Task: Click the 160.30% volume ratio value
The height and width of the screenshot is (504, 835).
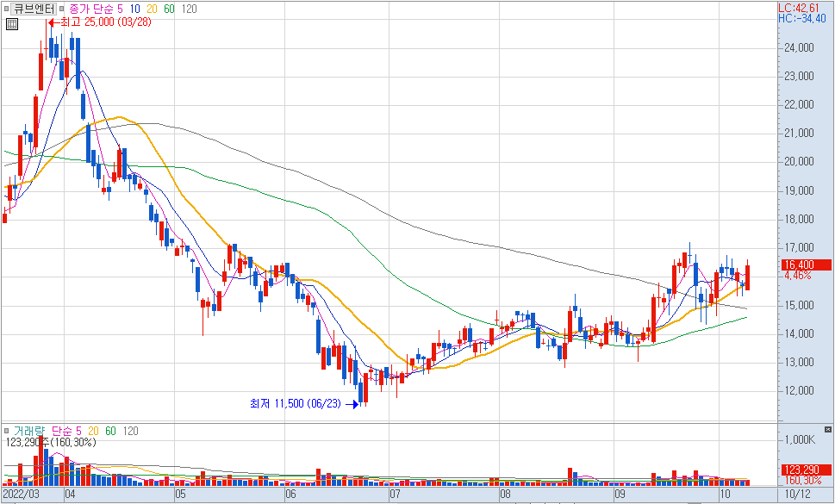Action: click(803, 480)
